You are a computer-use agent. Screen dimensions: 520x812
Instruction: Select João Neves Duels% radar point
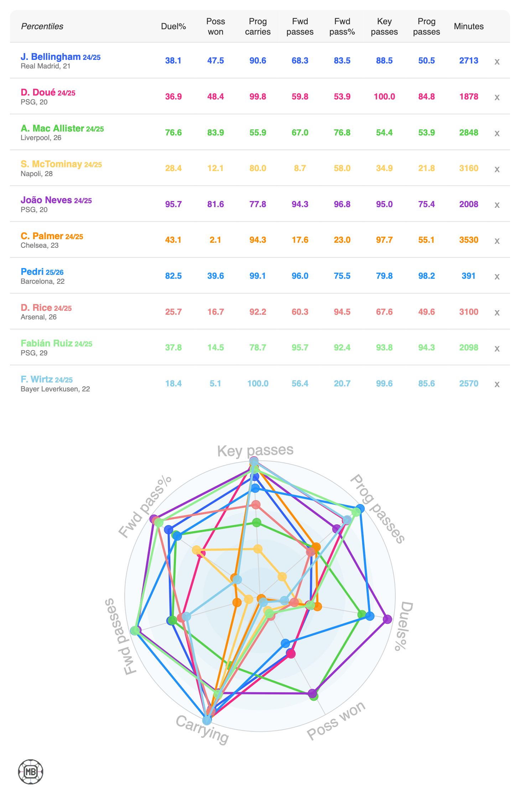387,619
